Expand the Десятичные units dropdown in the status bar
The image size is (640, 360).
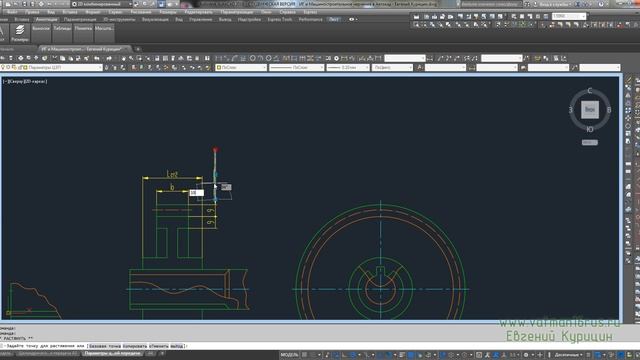pos(582,355)
